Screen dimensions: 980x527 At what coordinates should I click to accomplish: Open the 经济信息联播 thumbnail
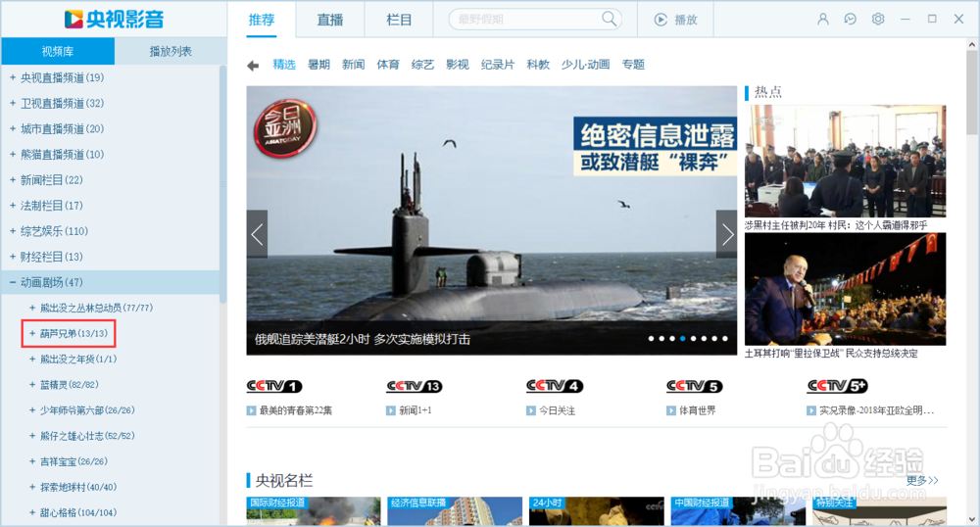[x=455, y=511]
